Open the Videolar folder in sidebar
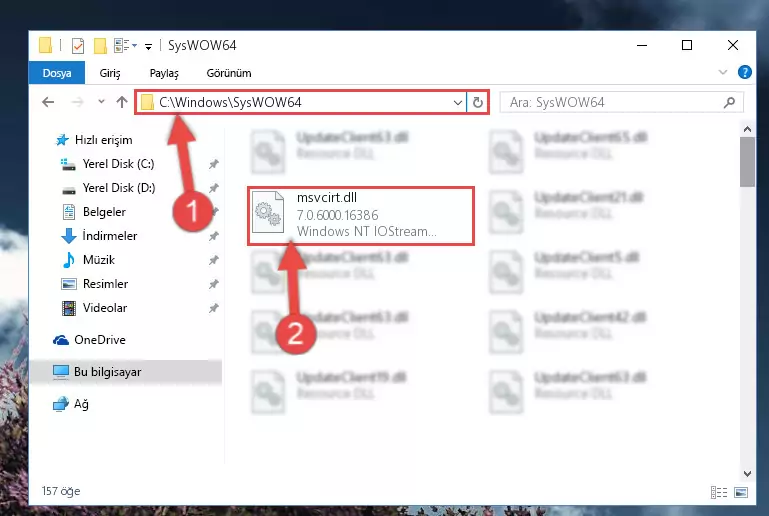 pos(94,308)
